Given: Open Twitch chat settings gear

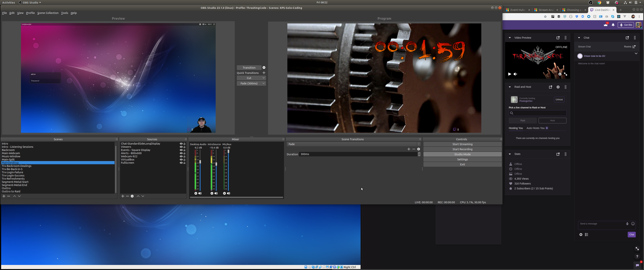Looking at the screenshot, I should [x=581, y=235].
